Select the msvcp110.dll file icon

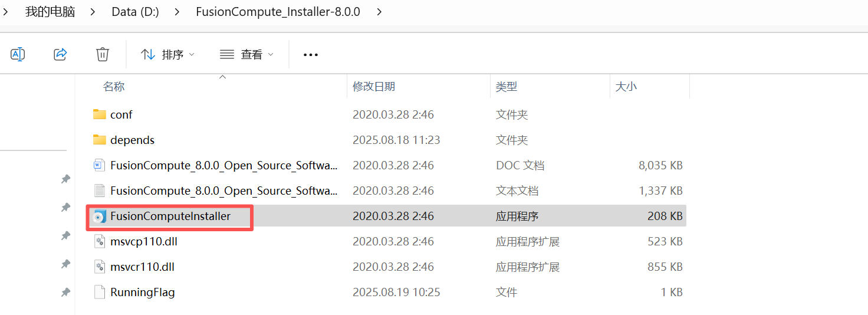coord(99,242)
